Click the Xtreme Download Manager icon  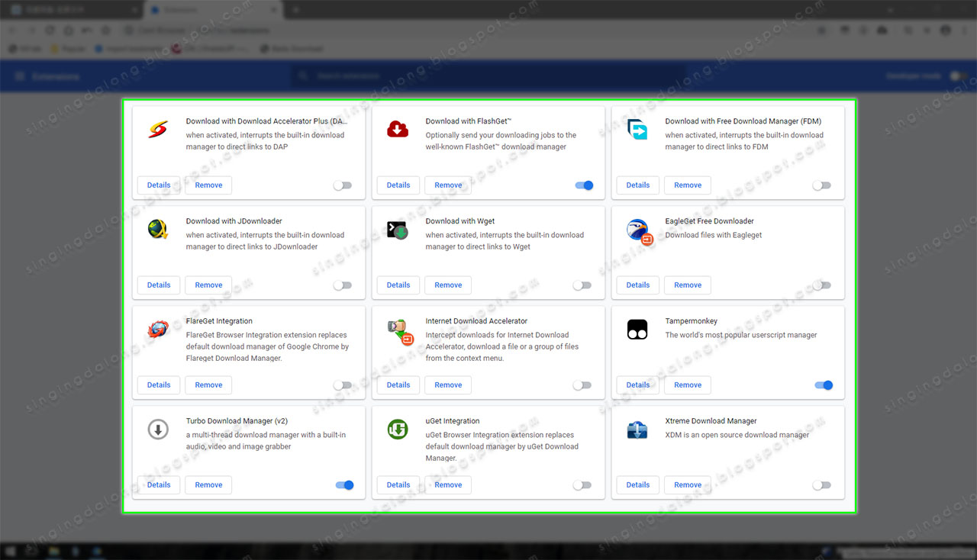[x=637, y=430]
